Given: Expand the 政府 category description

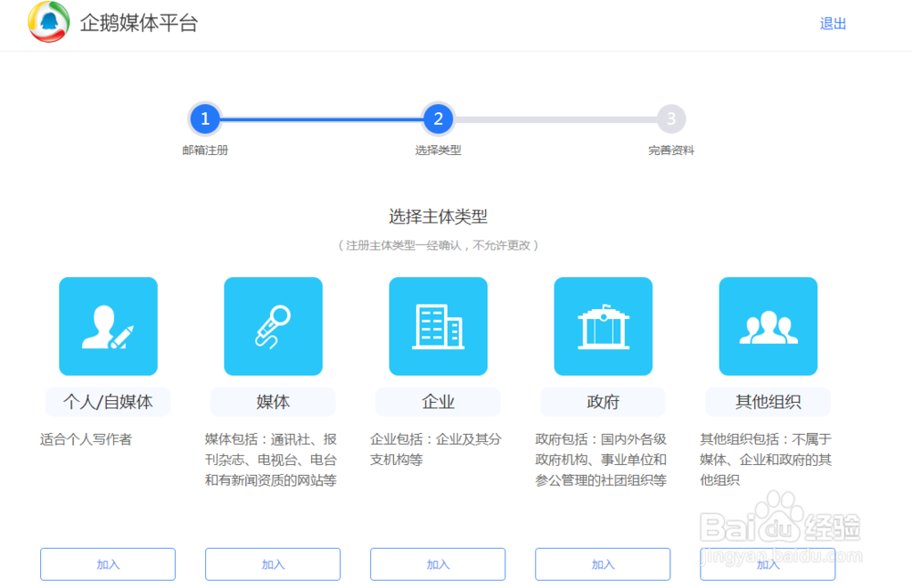Looking at the screenshot, I should pos(602,460).
